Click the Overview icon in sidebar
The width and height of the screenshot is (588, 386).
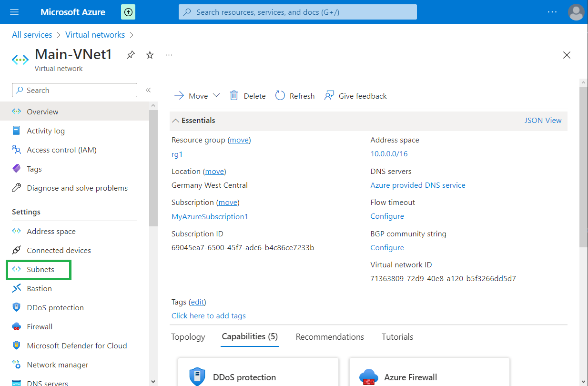click(17, 112)
